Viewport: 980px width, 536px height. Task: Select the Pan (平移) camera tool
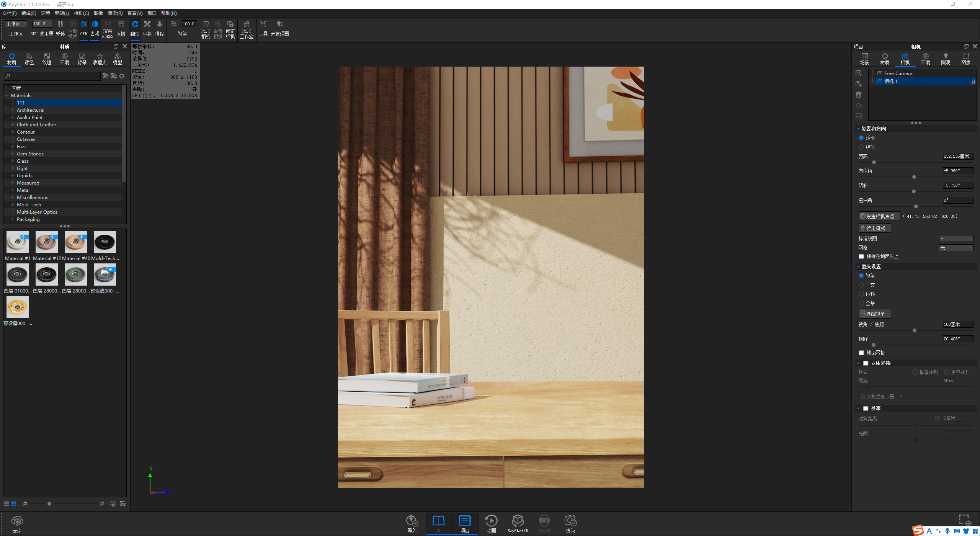pyautogui.click(x=147, y=28)
